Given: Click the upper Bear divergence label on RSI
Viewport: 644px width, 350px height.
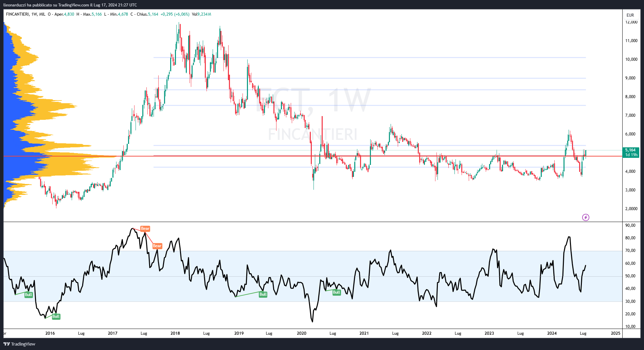Looking at the screenshot, I should pyautogui.click(x=145, y=228).
